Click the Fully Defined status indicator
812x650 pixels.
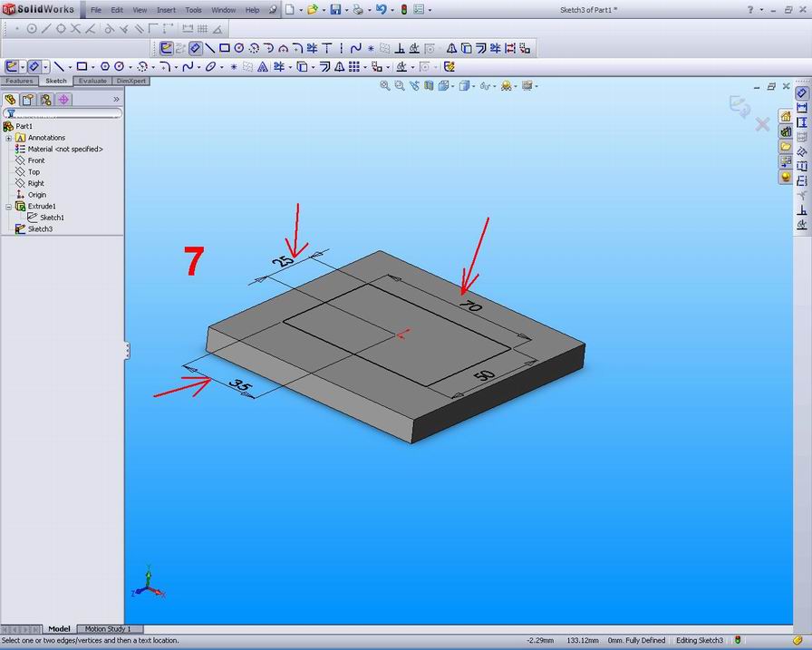[638, 640]
